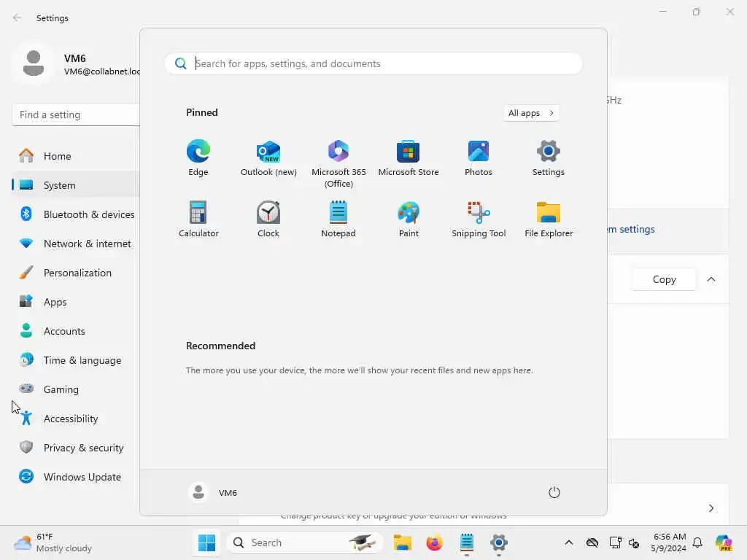This screenshot has height=560, width=747.
Task: Open Bluetooth & devices settings
Action: pos(76,214)
